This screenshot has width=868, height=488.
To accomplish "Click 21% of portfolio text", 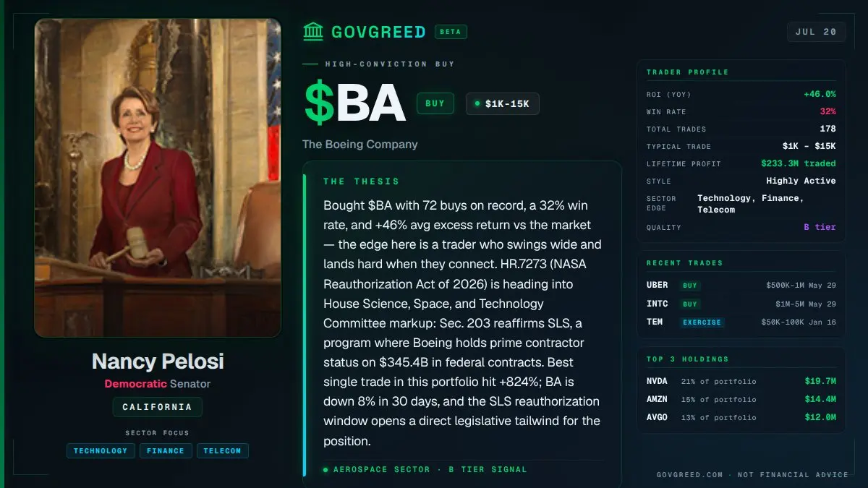I will coord(718,381).
